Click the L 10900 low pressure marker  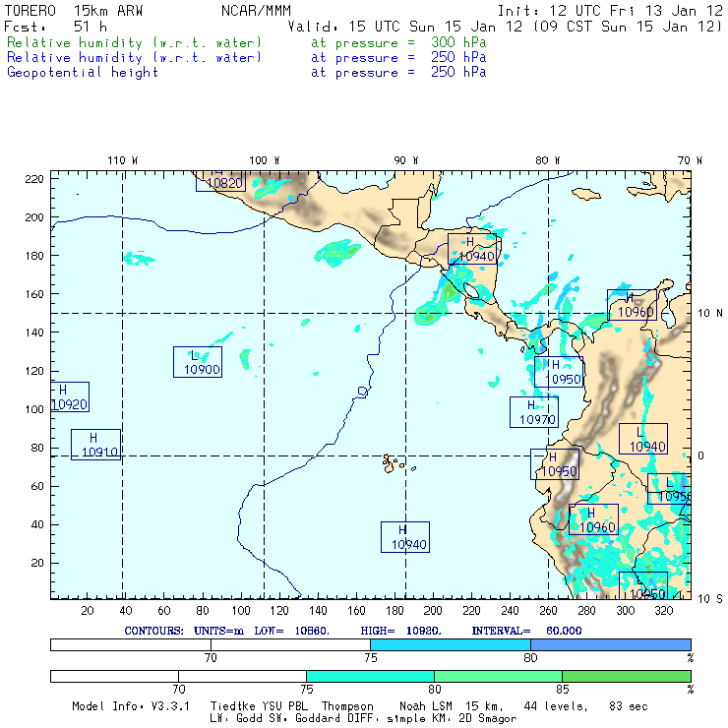click(x=197, y=362)
